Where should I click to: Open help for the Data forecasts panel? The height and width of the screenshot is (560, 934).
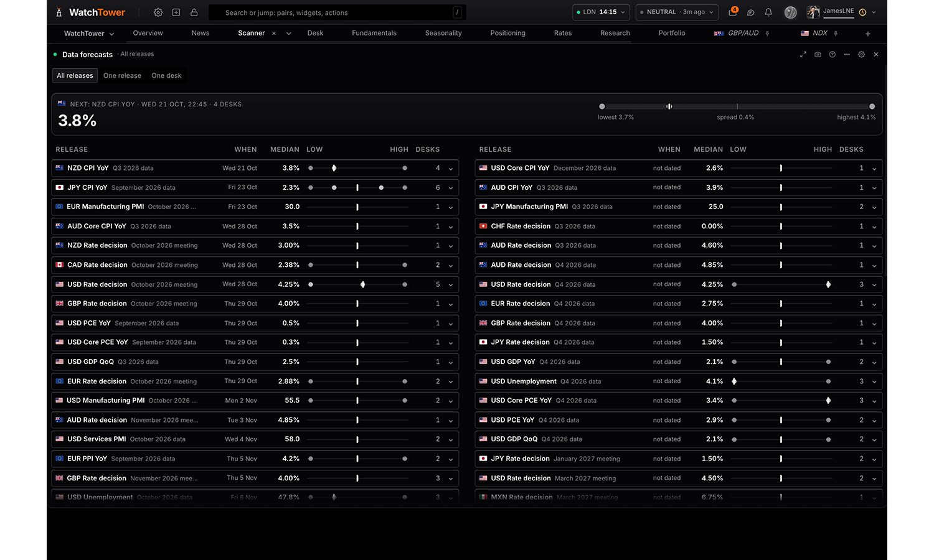(x=833, y=55)
